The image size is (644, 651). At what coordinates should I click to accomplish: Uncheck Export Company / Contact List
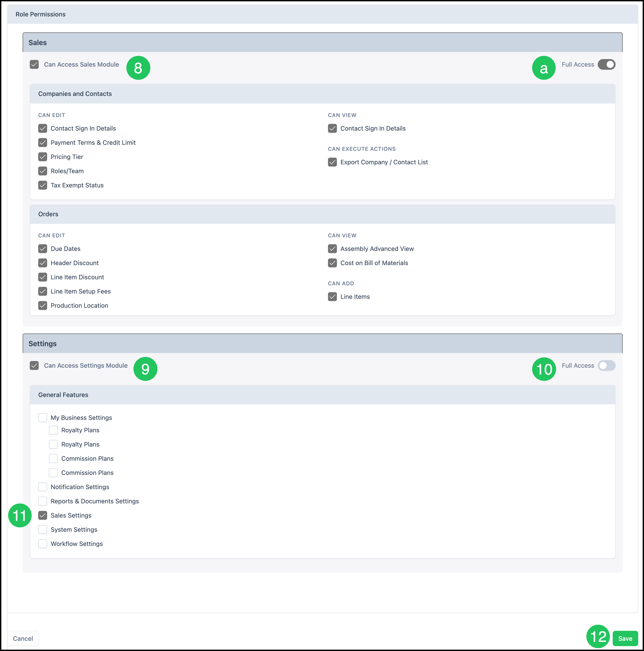(332, 162)
